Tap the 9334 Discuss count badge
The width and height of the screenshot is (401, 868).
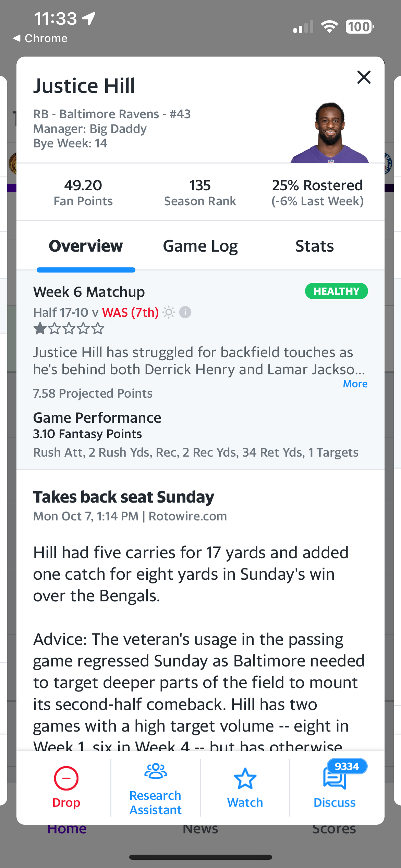click(347, 766)
